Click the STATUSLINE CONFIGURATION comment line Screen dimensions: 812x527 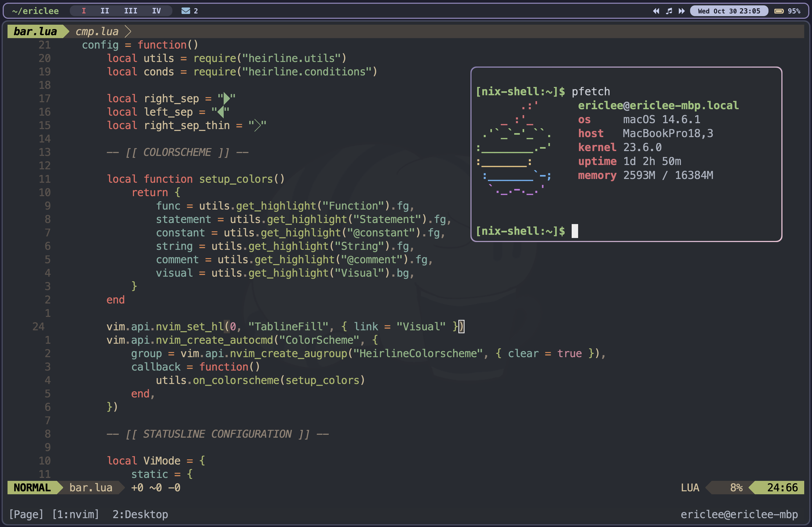(x=218, y=434)
